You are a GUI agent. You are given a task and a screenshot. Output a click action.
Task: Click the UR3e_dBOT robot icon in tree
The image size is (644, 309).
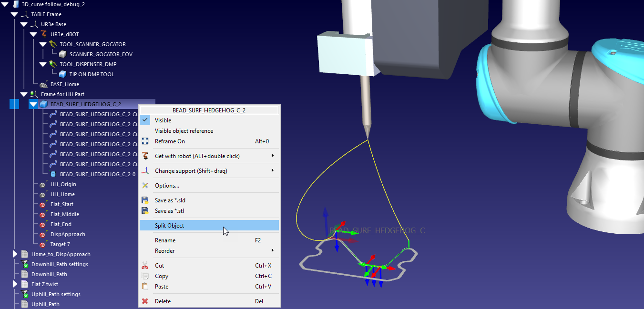pos(43,34)
